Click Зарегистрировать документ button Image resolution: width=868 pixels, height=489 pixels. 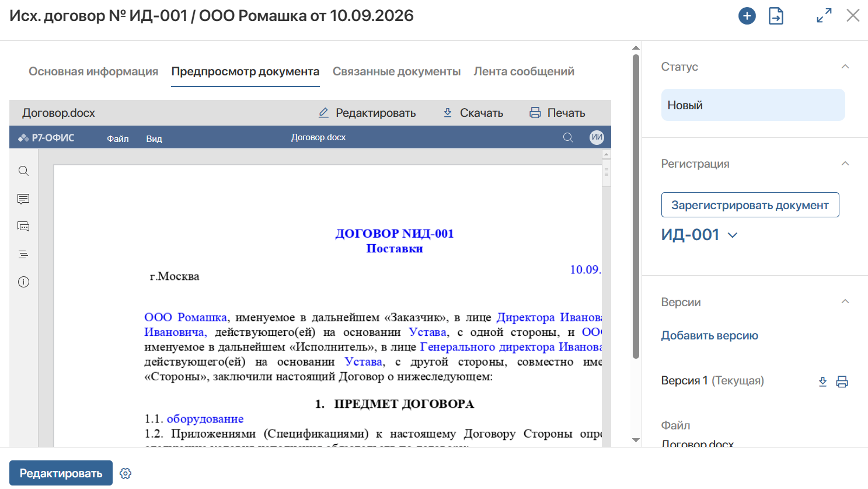[x=750, y=205]
